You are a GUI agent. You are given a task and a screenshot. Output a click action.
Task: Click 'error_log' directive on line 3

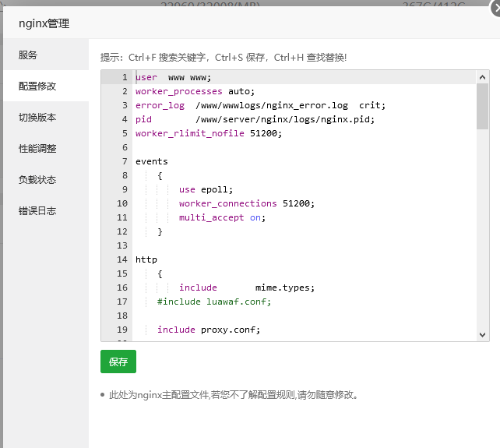tap(160, 106)
